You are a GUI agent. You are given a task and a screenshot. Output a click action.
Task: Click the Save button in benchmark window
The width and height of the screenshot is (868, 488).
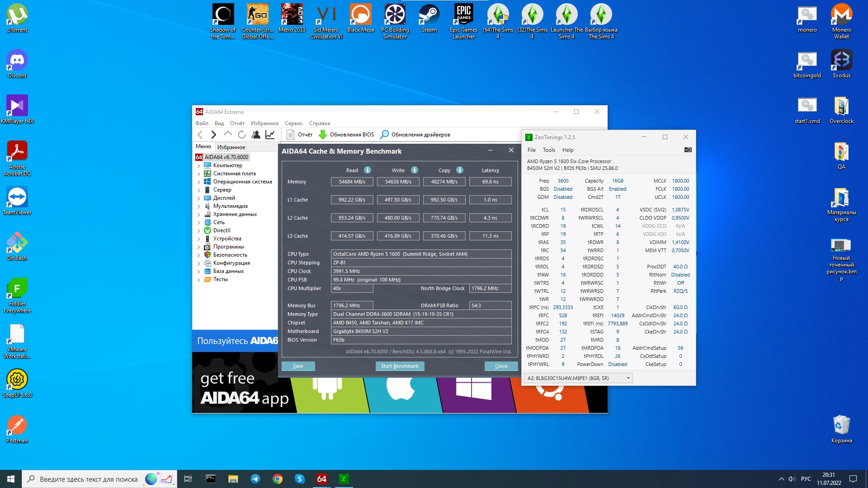point(298,366)
